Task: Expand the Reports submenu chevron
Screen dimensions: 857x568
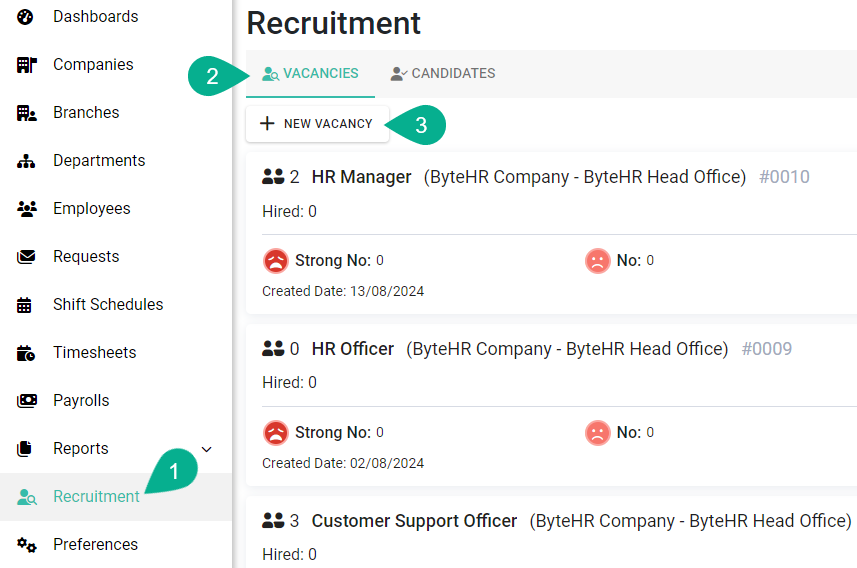Action: [207, 449]
